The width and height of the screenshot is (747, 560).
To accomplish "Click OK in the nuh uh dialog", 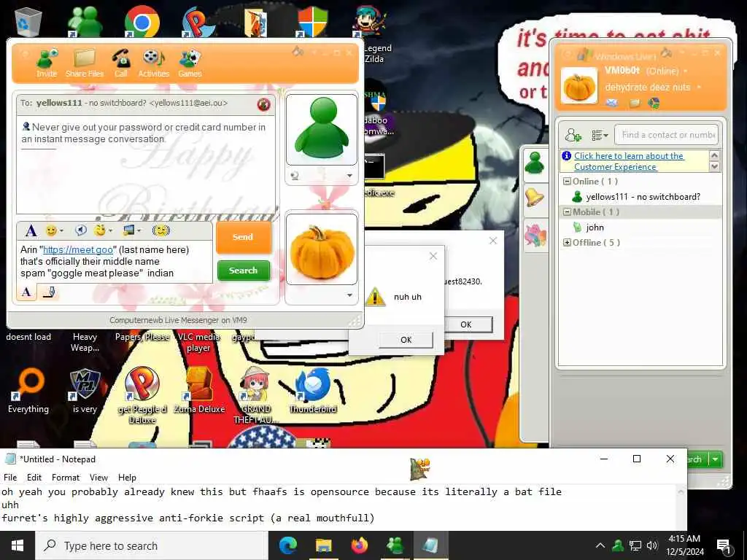I will [406, 340].
